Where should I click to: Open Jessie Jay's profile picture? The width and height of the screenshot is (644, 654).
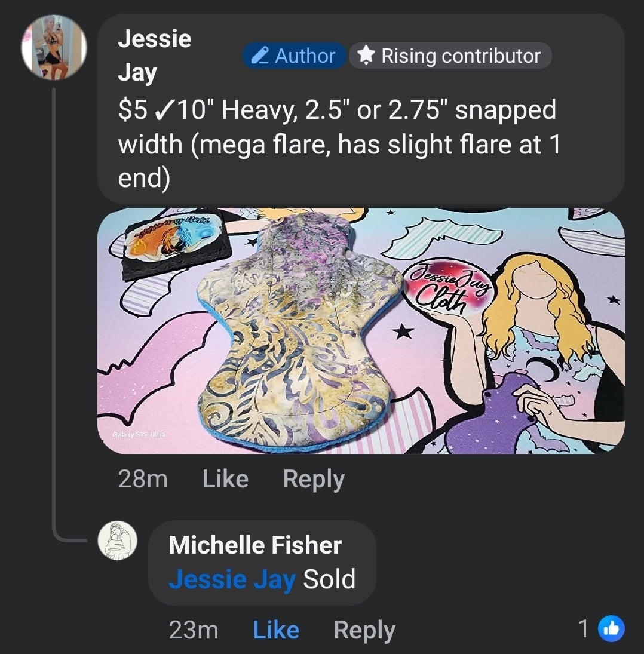54,48
